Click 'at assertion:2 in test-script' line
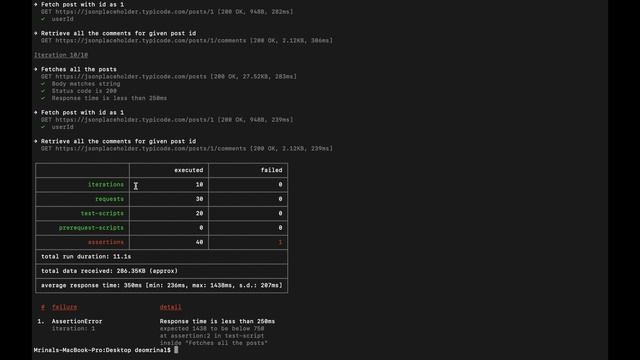This screenshot has width=640, height=360. coord(212,336)
